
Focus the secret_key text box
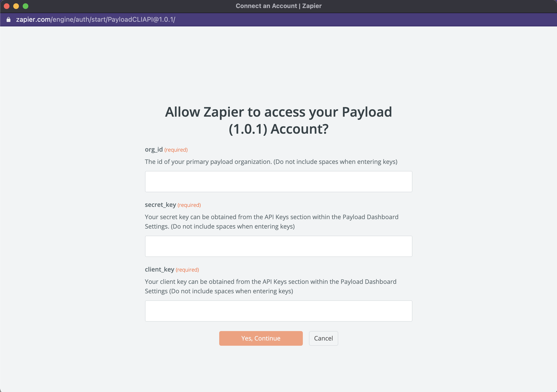[x=278, y=246]
